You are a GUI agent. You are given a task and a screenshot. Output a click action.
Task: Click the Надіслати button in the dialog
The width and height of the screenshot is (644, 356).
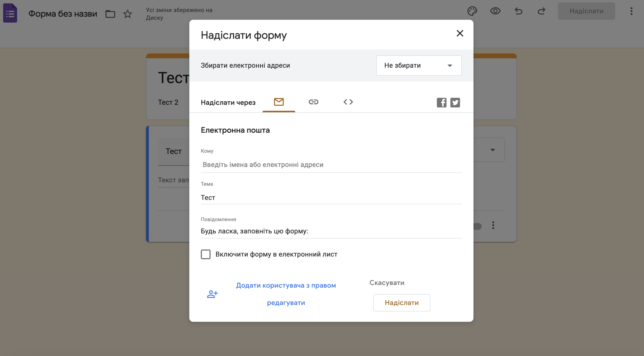pos(402,303)
